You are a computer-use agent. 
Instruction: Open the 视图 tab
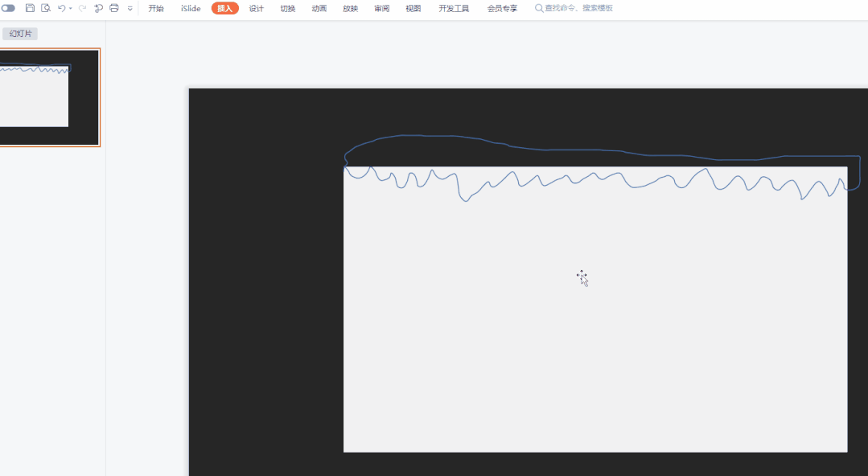[413, 8]
